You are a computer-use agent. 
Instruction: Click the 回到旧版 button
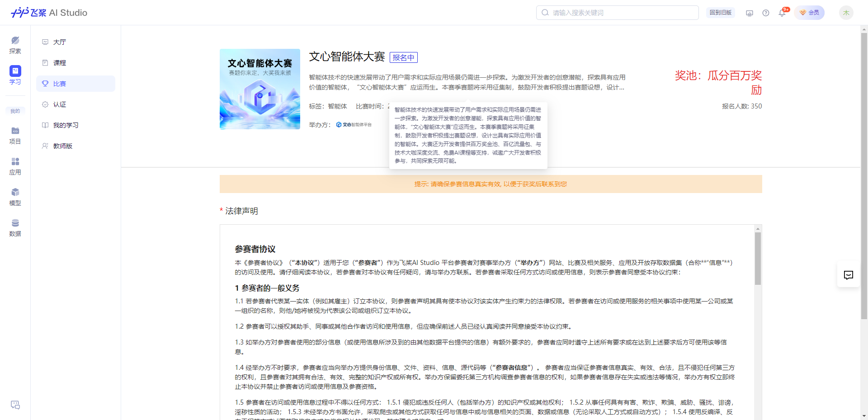[721, 13]
